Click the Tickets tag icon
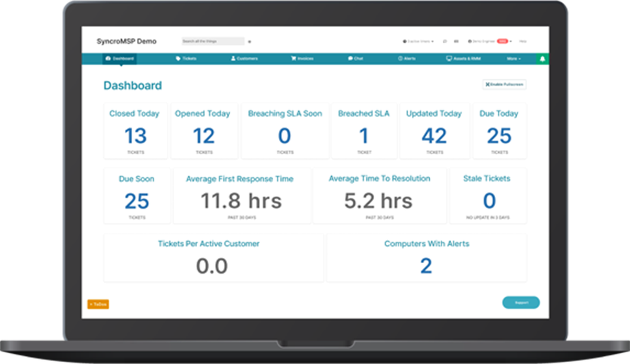 tap(178, 58)
